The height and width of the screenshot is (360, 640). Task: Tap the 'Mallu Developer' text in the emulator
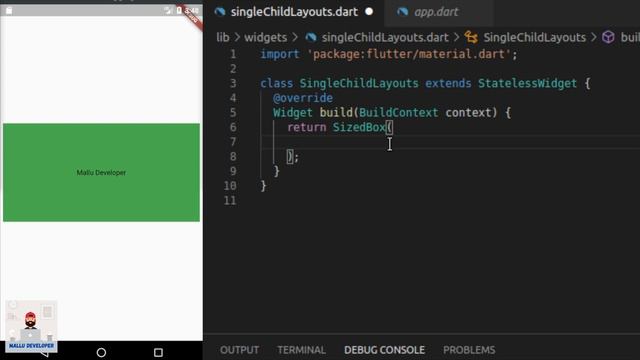pyautogui.click(x=101, y=173)
